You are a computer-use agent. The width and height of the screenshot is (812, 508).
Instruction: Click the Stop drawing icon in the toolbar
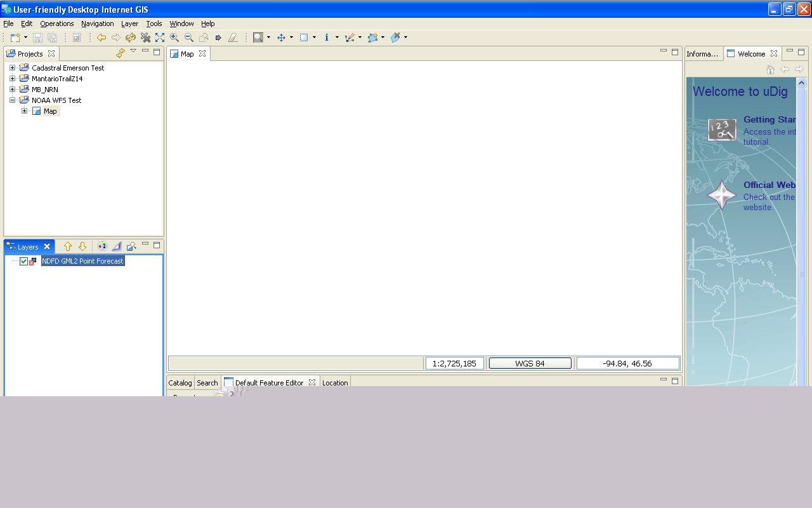pyautogui.click(x=145, y=37)
